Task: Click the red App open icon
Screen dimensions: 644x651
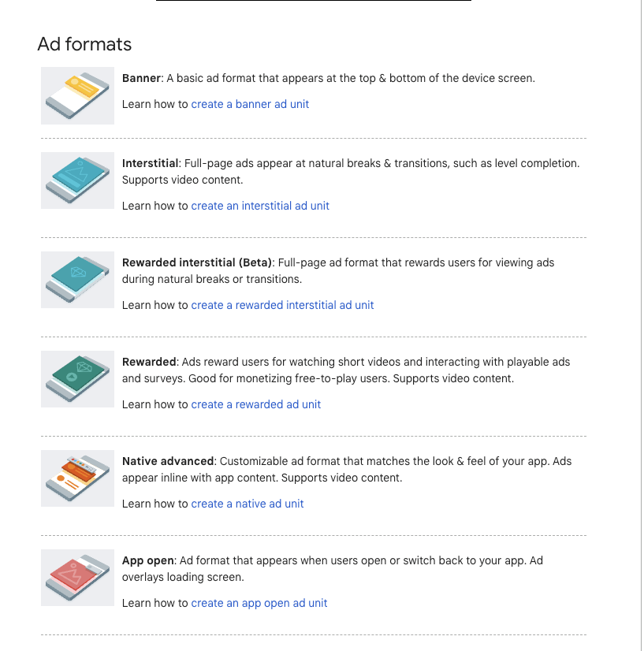Action: [77, 578]
